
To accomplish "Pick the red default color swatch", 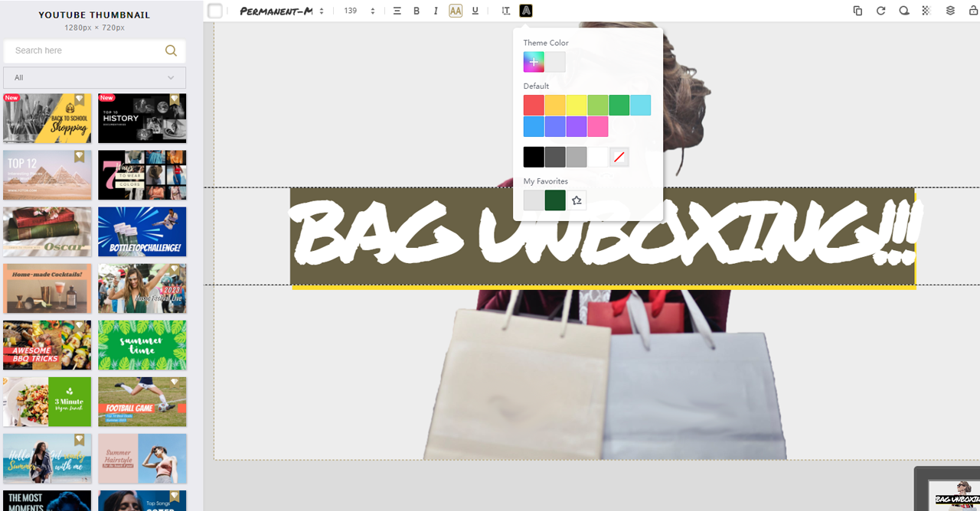I will click(534, 105).
